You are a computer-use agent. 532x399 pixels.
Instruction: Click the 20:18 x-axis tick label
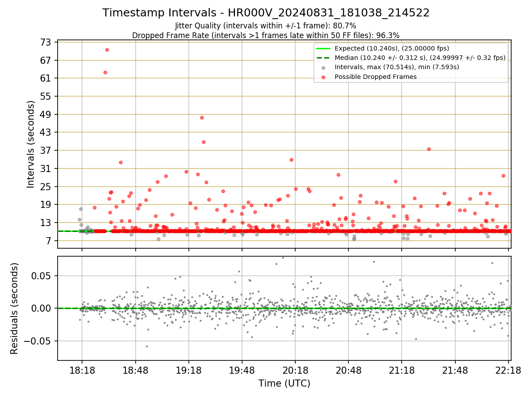point(295,370)
